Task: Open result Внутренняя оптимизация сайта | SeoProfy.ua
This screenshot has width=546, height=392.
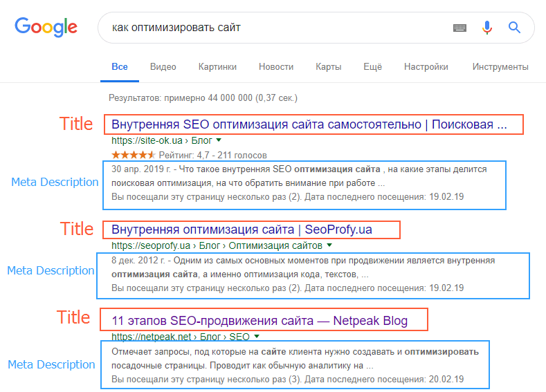Action: 242,230
